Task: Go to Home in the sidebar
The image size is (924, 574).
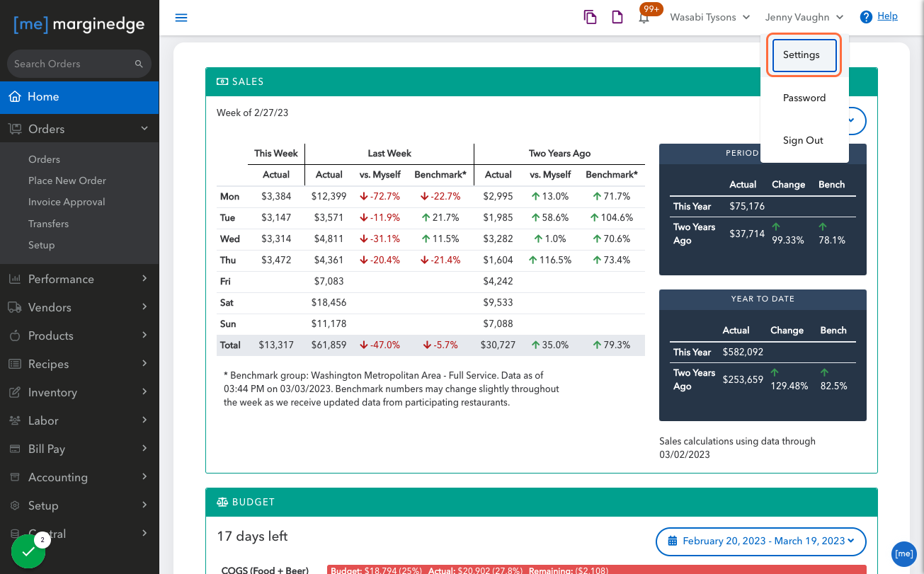Action: [x=79, y=97]
